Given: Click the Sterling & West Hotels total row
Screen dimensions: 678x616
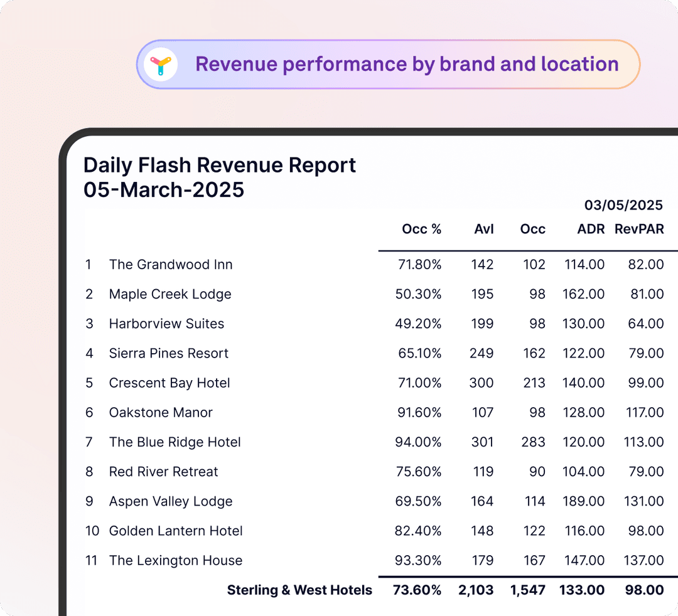Looking at the screenshot, I should (445, 590).
